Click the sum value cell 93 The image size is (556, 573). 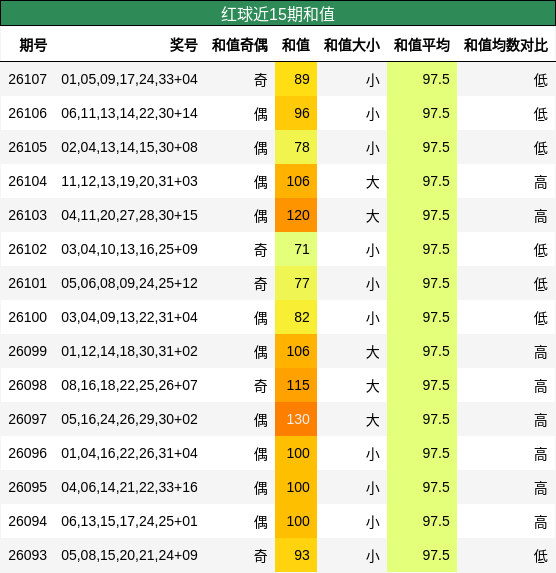point(296,555)
